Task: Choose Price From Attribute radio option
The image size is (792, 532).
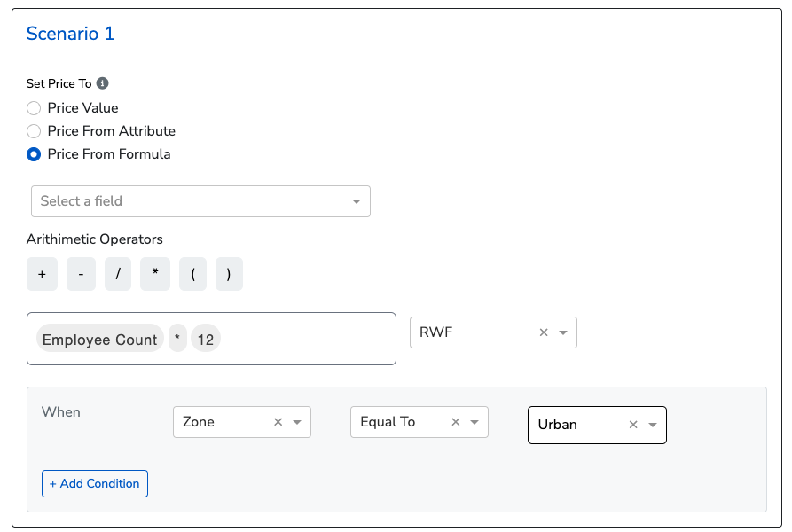Action: tap(34, 131)
